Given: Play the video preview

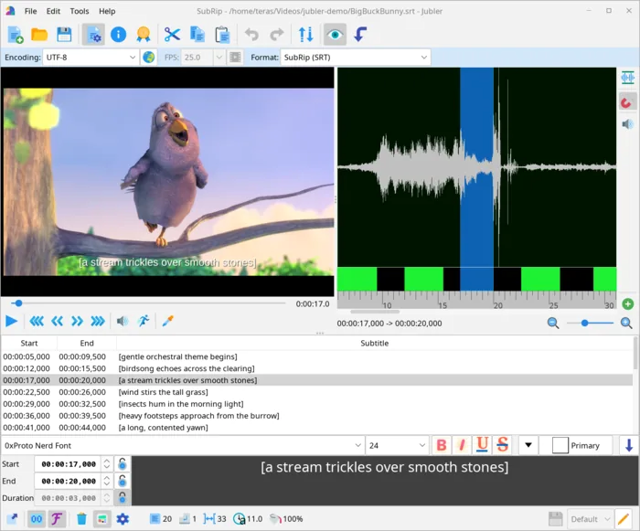Looking at the screenshot, I should point(11,321).
